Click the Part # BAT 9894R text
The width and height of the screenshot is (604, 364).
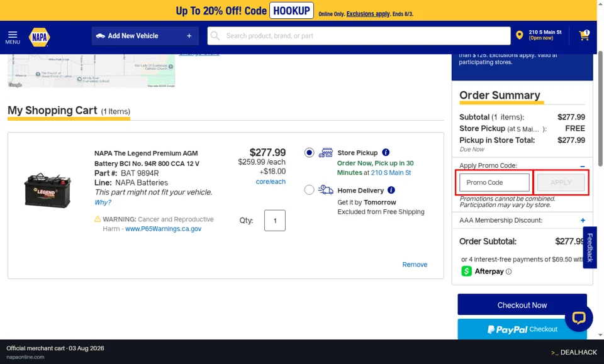(126, 173)
